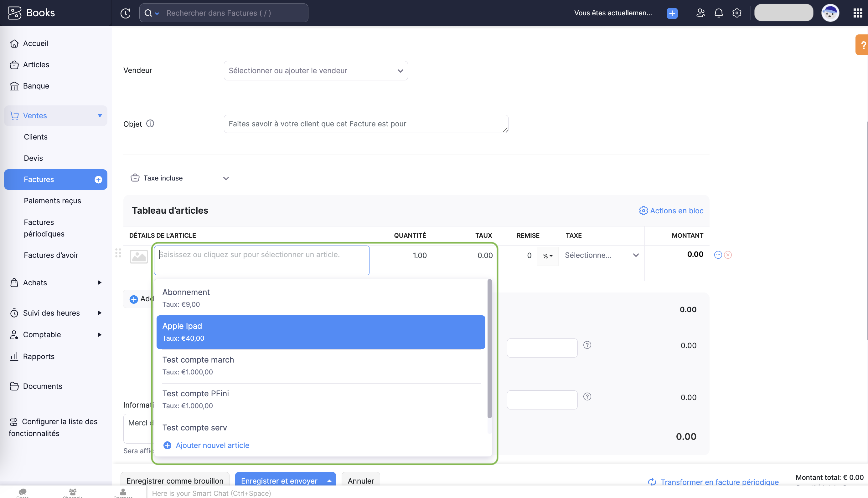Open the discount percent type dropdown
Screen dimensions: 868x498
pos(548,256)
